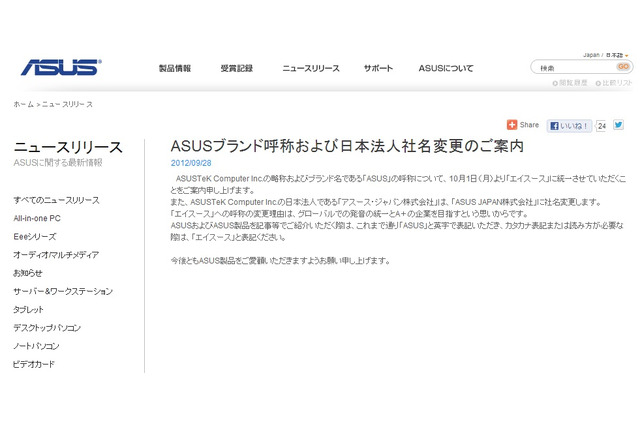The image size is (640, 426).
Task: Click the Facebook like count 24
Action: [602, 126]
